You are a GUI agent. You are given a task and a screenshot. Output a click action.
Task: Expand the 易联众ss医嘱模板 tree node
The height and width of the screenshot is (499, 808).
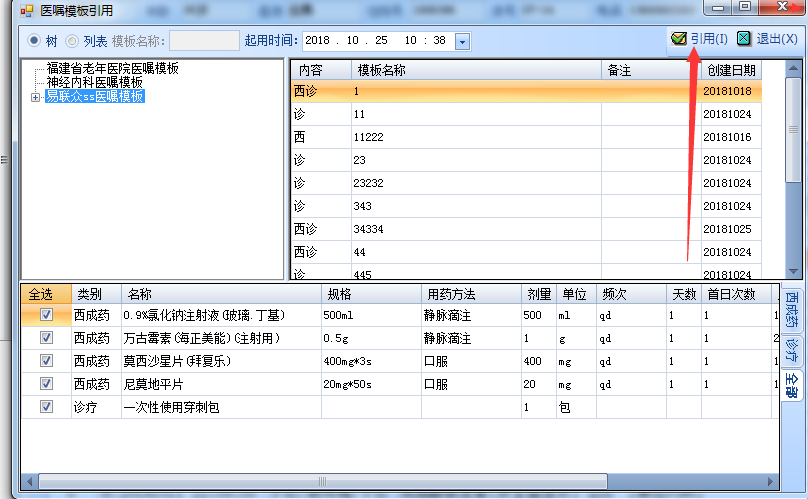click(35, 97)
